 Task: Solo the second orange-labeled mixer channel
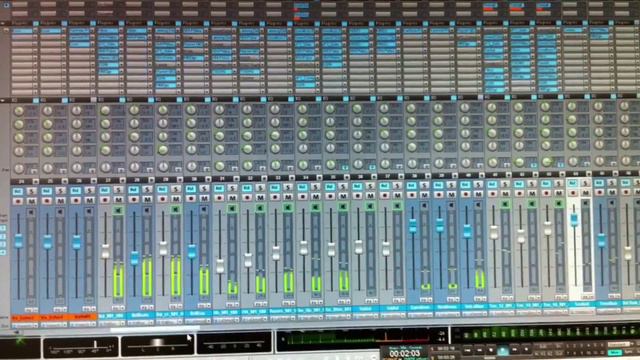[x=60, y=191]
